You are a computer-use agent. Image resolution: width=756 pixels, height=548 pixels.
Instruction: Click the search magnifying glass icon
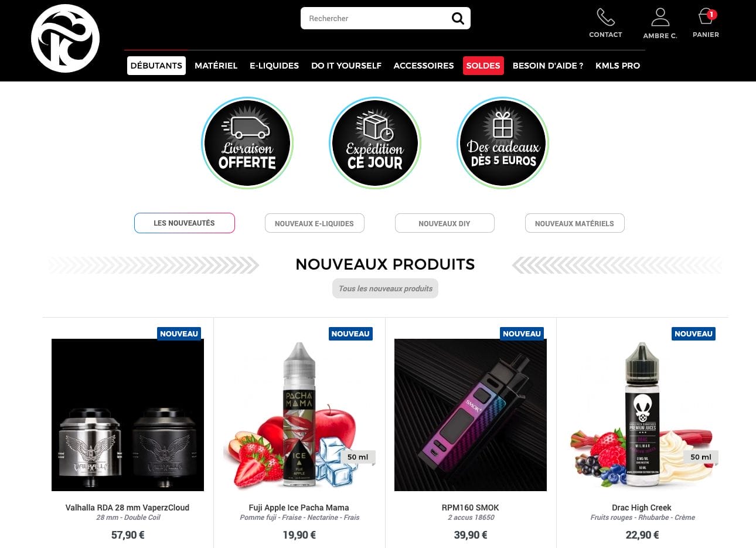(x=458, y=19)
